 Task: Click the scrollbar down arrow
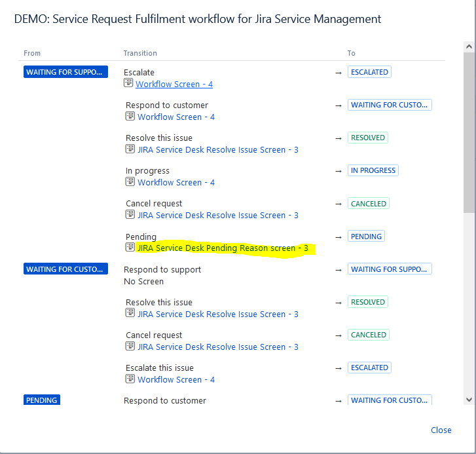(469, 400)
